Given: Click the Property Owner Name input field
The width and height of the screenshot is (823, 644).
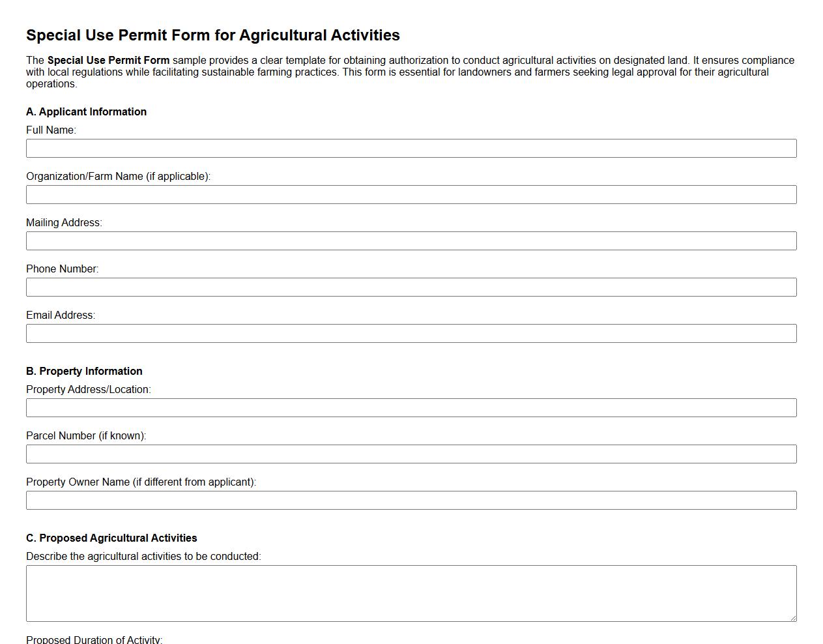Looking at the screenshot, I should (x=411, y=500).
